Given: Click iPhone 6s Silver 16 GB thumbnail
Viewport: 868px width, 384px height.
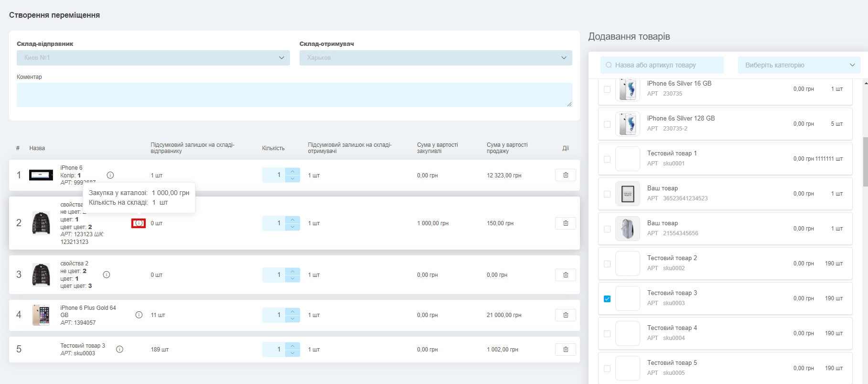Looking at the screenshot, I should tap(628, 89).
